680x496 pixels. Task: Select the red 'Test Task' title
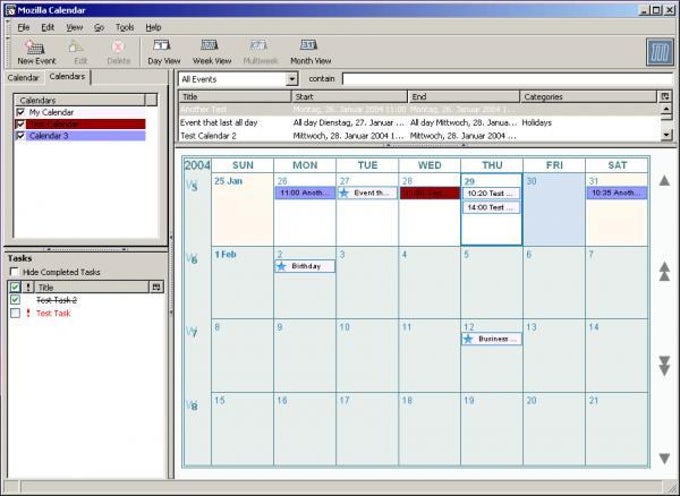coord(53,313)
